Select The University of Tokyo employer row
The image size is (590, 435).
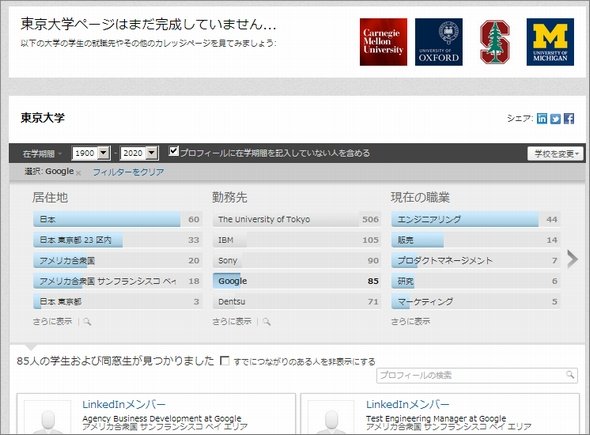(297, 219)
